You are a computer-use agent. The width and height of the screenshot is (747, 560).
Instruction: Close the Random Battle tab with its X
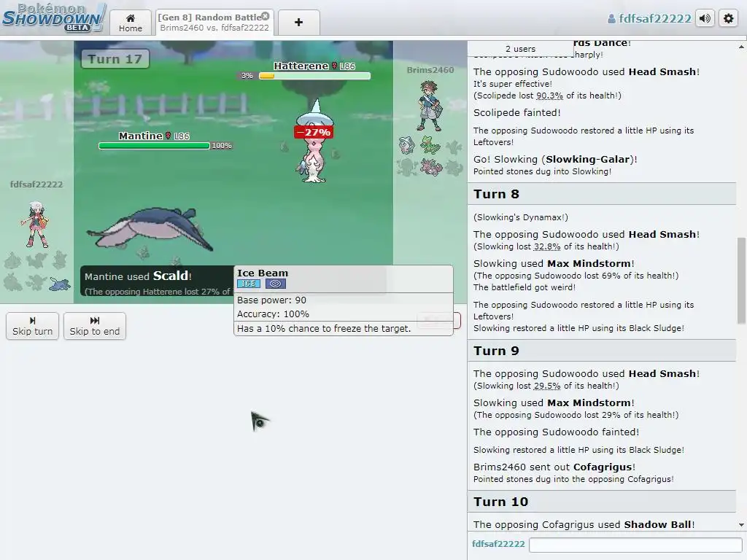[266, 16]
